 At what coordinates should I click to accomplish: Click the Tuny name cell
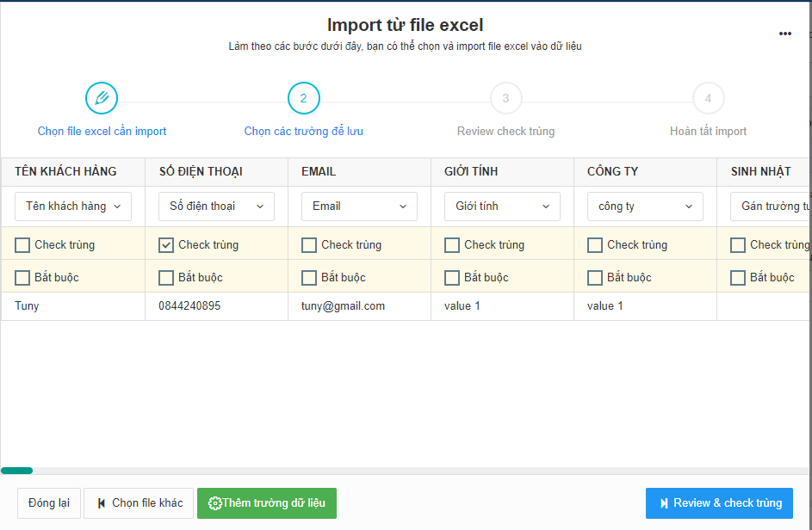pos(73,306)
